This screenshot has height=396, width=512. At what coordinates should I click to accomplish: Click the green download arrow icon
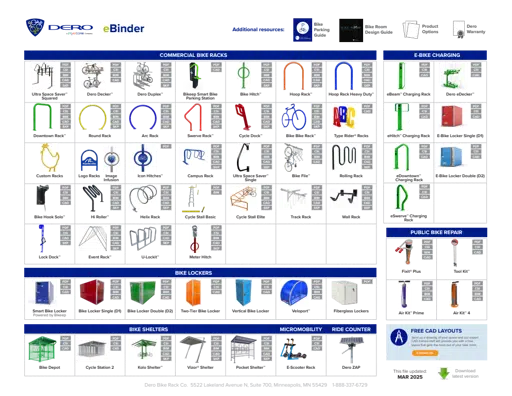tap(443, 374)
